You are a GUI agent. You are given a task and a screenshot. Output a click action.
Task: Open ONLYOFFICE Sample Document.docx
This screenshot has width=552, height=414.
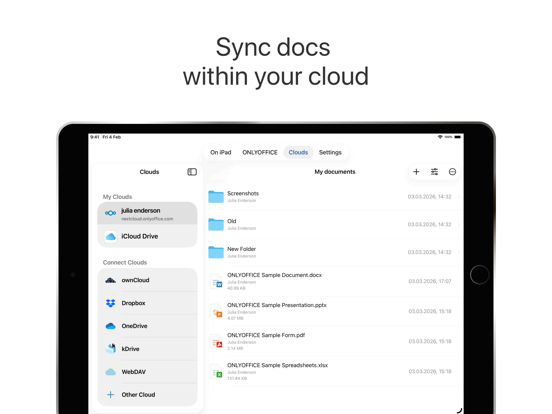pos(274,275)
